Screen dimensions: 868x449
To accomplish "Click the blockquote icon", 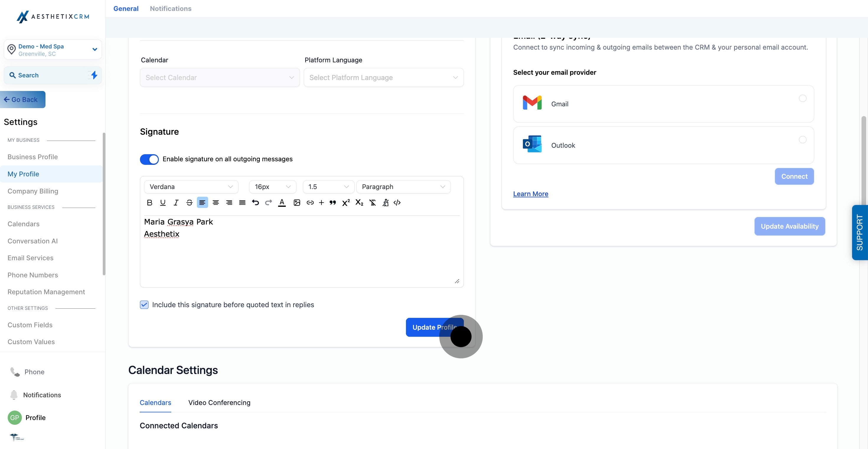I will (x=332, y=203).
